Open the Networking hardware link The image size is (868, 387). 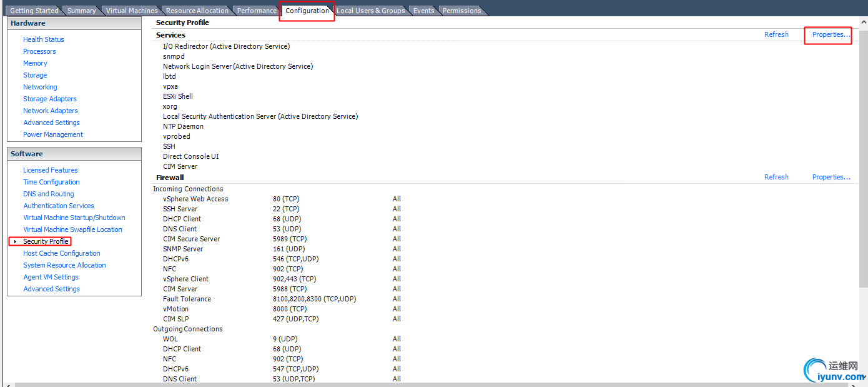(40, 87)
